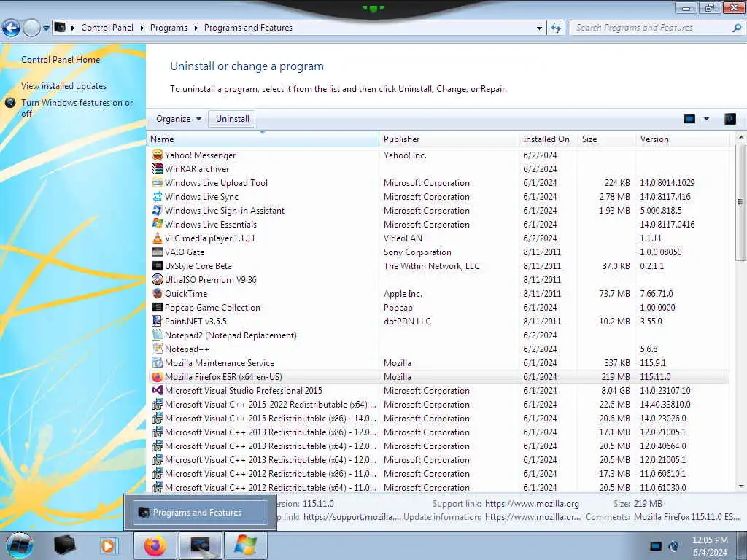Click the Apple Inc. publisher cell
The image size is (747, 560).
(403, 293)
